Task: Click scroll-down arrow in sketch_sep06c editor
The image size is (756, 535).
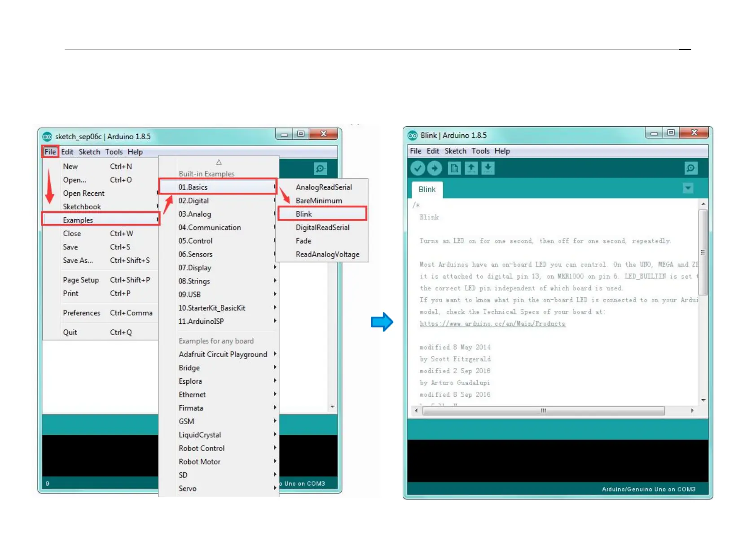Action: tap(332, 407)
